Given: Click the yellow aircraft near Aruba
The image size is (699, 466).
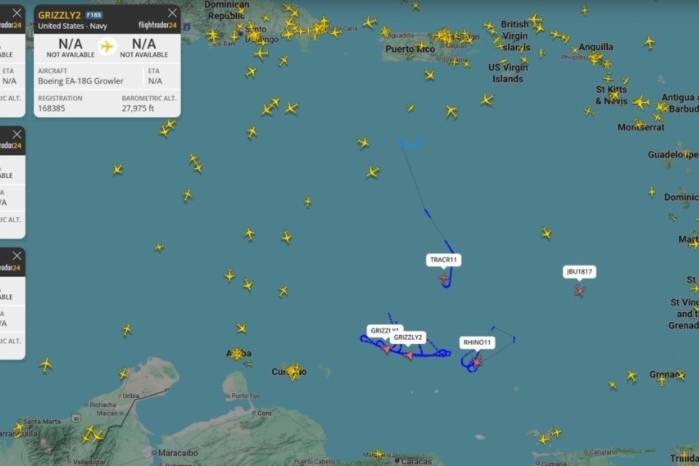Looking at the screenshot, I should click(x=237, y=355).
